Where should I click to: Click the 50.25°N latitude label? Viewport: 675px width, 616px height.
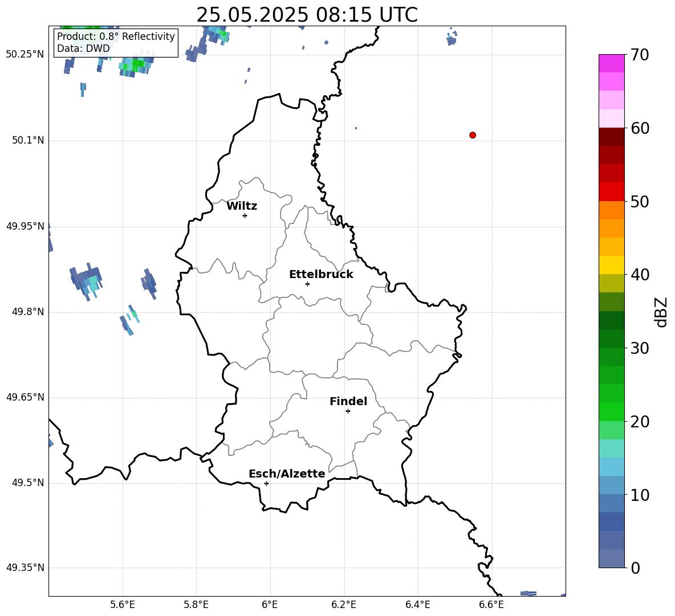25,55
